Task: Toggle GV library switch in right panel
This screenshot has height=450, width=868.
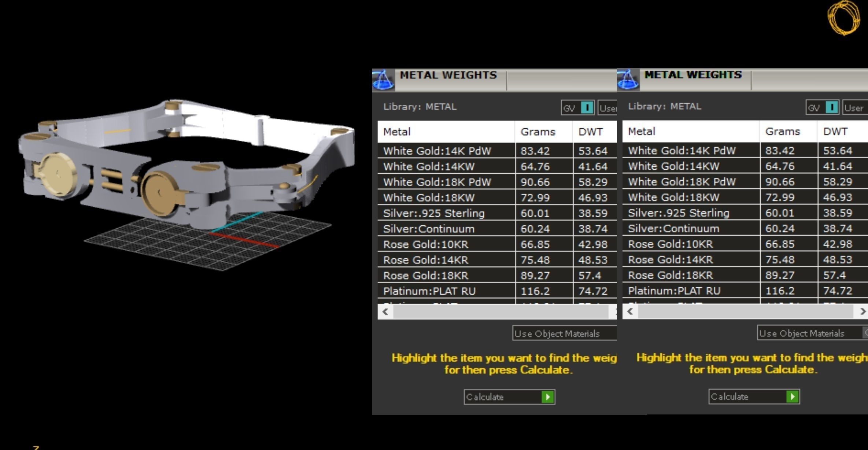Action: pos(832,108)
